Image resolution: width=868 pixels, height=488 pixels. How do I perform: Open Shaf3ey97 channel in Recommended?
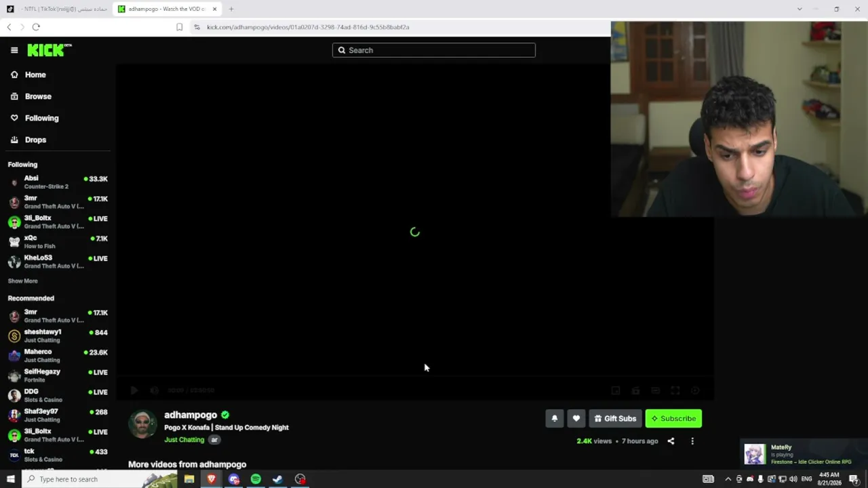coord(58,415)
